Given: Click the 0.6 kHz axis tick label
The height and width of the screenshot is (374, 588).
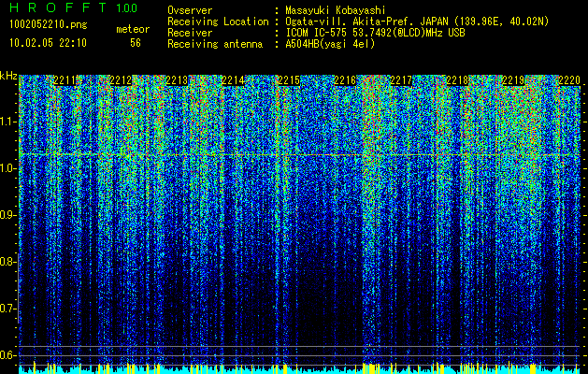Looking at the screenshot, I should (7, 355).
